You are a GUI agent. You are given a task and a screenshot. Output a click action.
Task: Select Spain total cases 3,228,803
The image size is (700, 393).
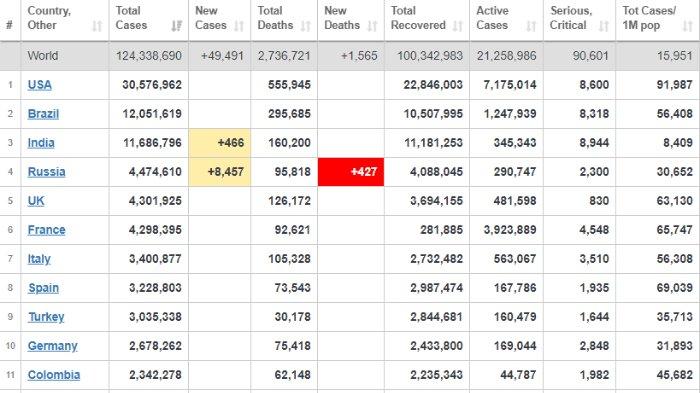click(155, 288)
